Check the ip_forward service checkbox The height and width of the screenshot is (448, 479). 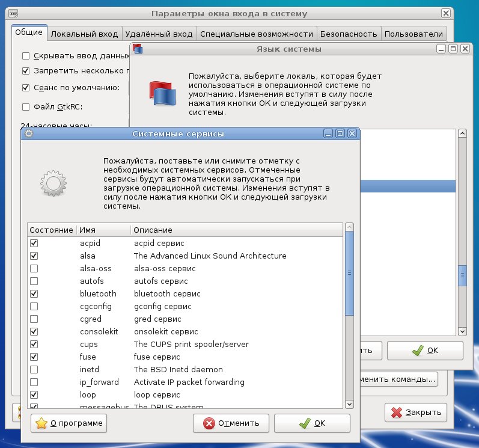[x=34, y=382]
